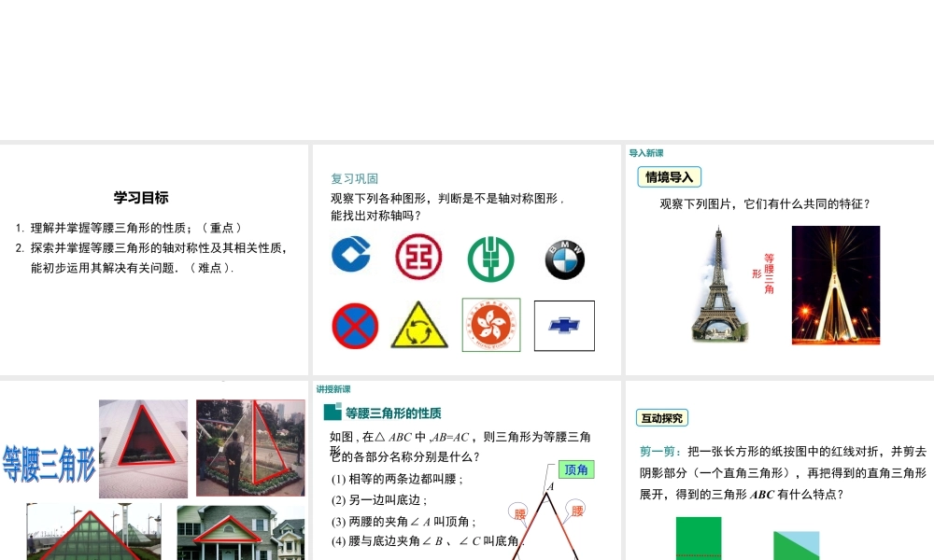Click the Hong Kong bauhinia emblem

(x=491, y=325)
